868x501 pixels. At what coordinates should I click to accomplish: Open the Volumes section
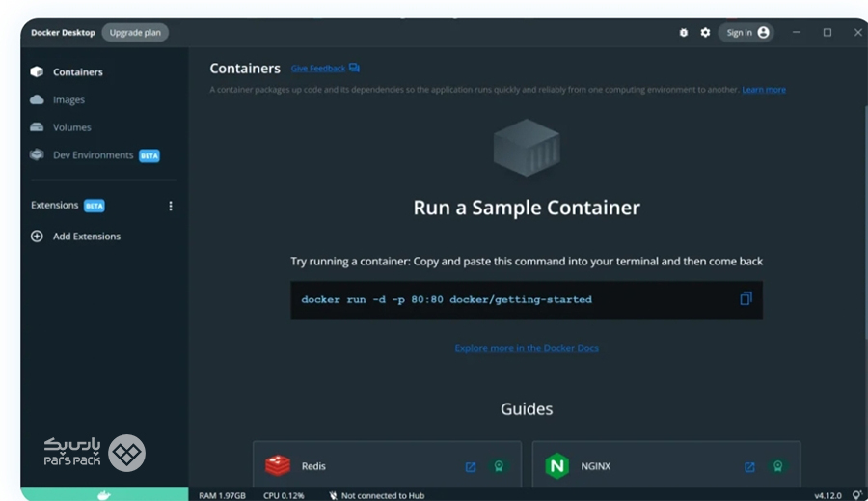[71, 127]
